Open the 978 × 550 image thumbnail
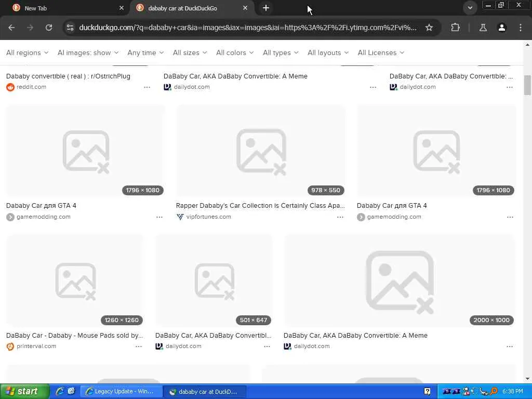This screenshot has height=399, width=532. point(261,151)
